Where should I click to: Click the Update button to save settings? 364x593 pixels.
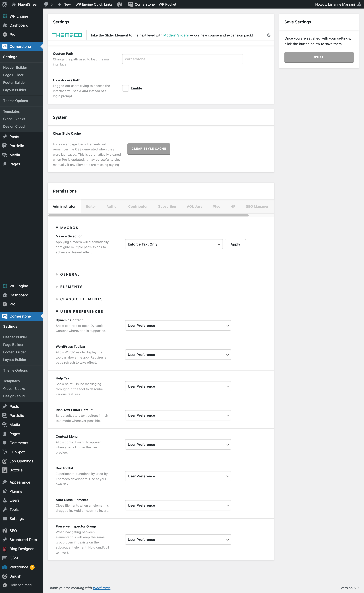(319, 57)
